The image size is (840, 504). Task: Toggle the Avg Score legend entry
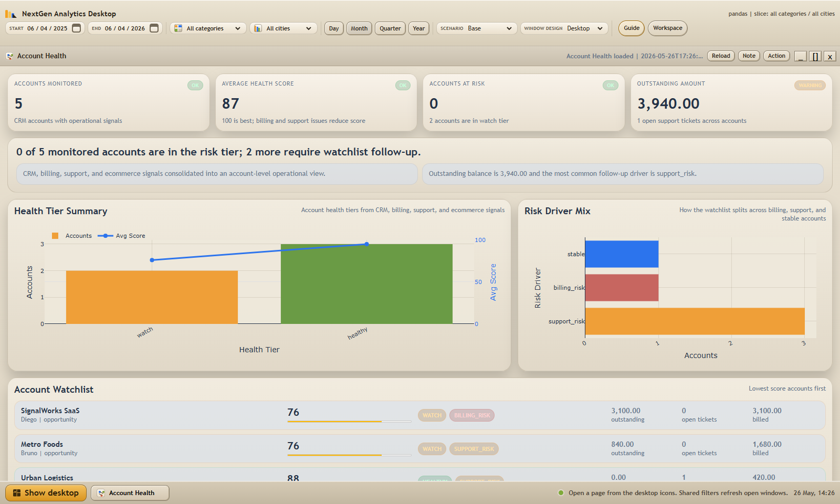click(x=122, y=236)
